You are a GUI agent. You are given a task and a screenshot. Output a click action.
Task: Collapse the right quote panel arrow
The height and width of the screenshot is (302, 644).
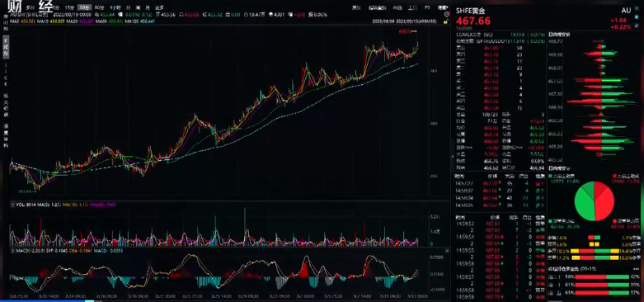pos(454,155)
